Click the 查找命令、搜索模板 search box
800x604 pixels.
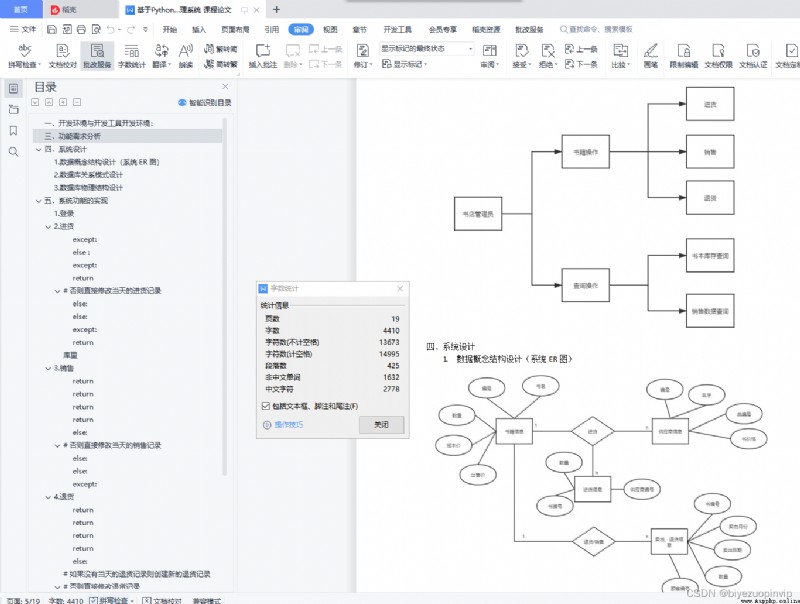pos(596,30)
